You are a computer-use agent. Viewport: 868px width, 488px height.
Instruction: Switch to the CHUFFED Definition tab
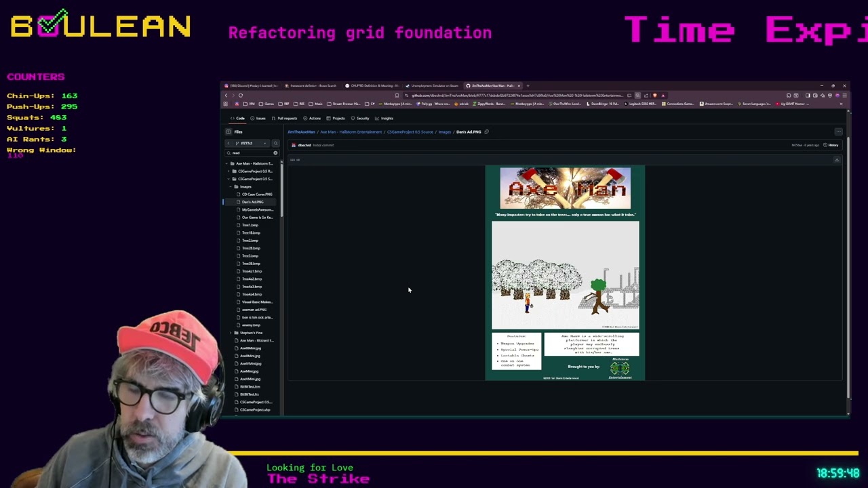click(x=371, y=86)
